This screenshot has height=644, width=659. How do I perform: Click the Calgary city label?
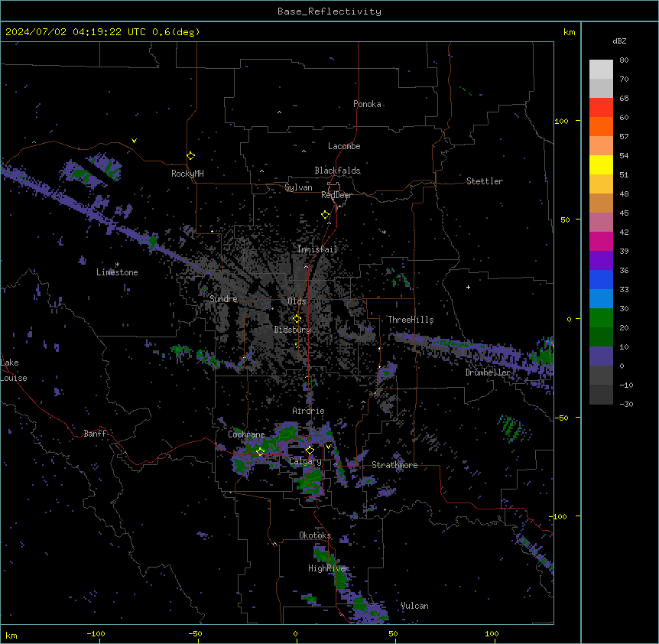(x=305, y=461)
